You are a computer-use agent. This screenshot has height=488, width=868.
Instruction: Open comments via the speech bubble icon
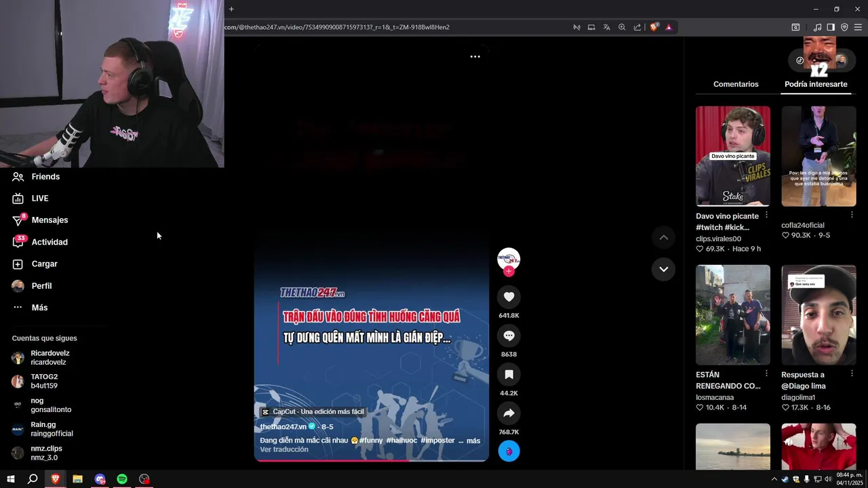509,335
